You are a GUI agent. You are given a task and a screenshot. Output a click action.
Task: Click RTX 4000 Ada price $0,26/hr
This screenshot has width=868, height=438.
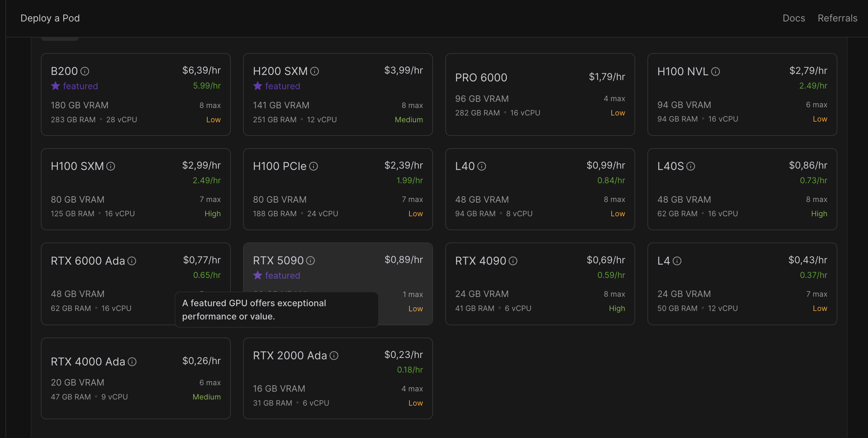click(202, 361)
